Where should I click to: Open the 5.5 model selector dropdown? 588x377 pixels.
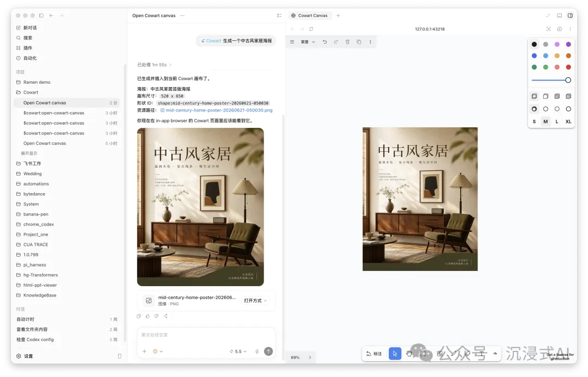[x=238, y=351]
